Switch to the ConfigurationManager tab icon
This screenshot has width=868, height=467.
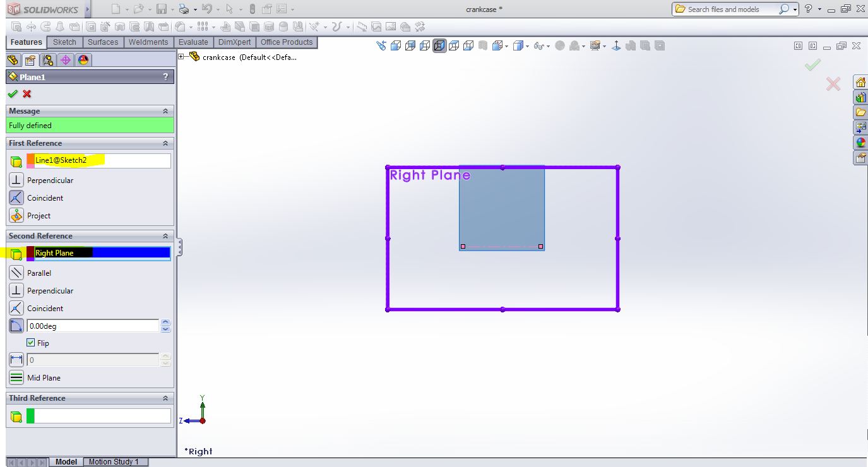pos(47,60)
